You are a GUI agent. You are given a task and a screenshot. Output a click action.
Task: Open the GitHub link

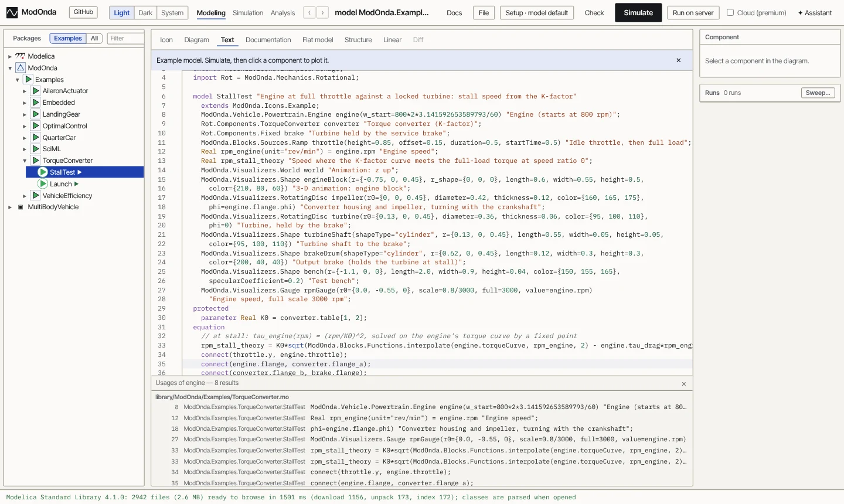point(83,12)
